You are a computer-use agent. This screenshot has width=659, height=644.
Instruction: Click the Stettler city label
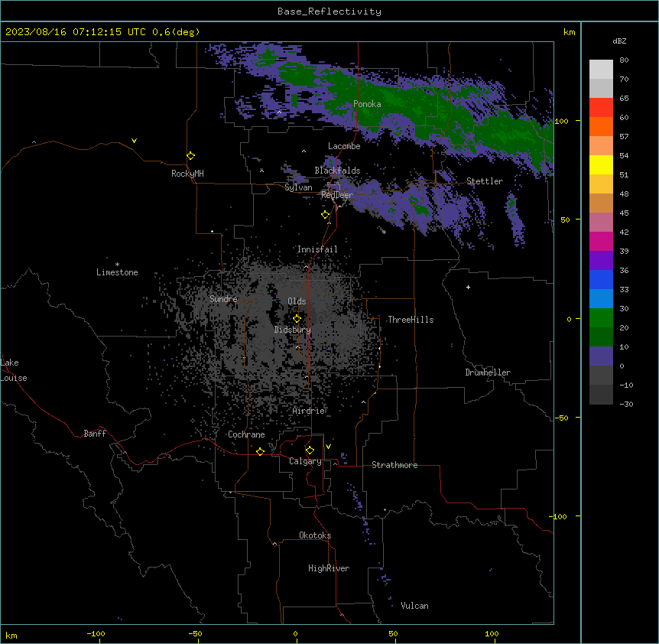point(484,181)
